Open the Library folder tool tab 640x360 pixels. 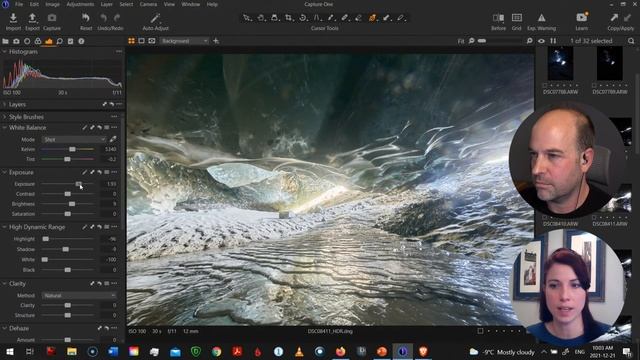pyautogui.click(x=5, y=41)
